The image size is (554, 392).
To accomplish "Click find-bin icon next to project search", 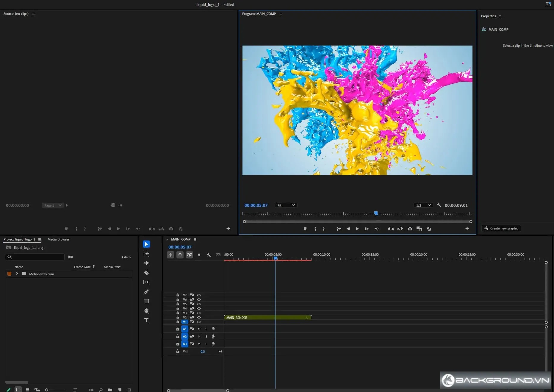I will (71, 257).
